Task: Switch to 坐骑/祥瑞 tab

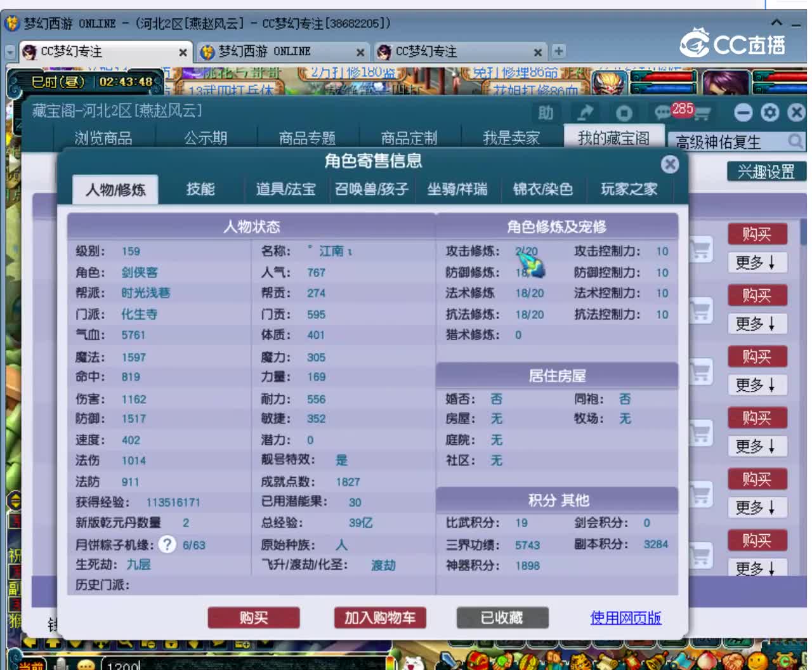Action: [457, 189]
